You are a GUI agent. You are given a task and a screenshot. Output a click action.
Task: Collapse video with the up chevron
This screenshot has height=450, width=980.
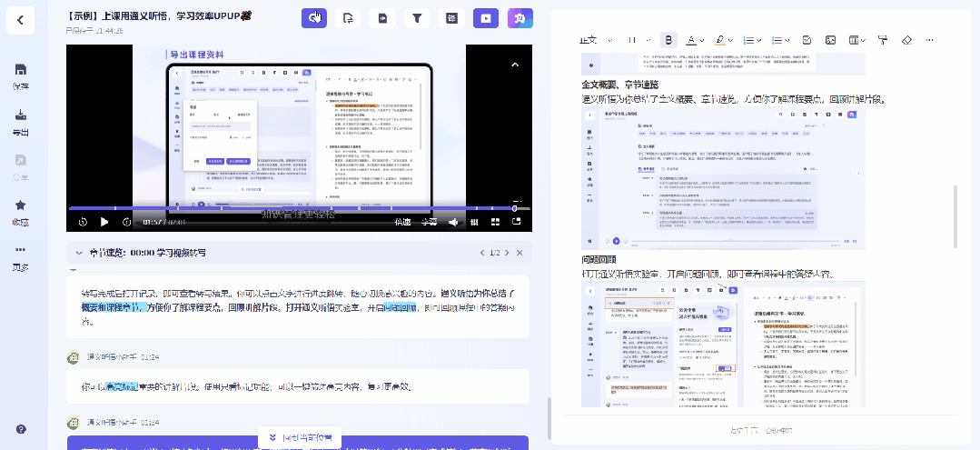click(515, 64)
